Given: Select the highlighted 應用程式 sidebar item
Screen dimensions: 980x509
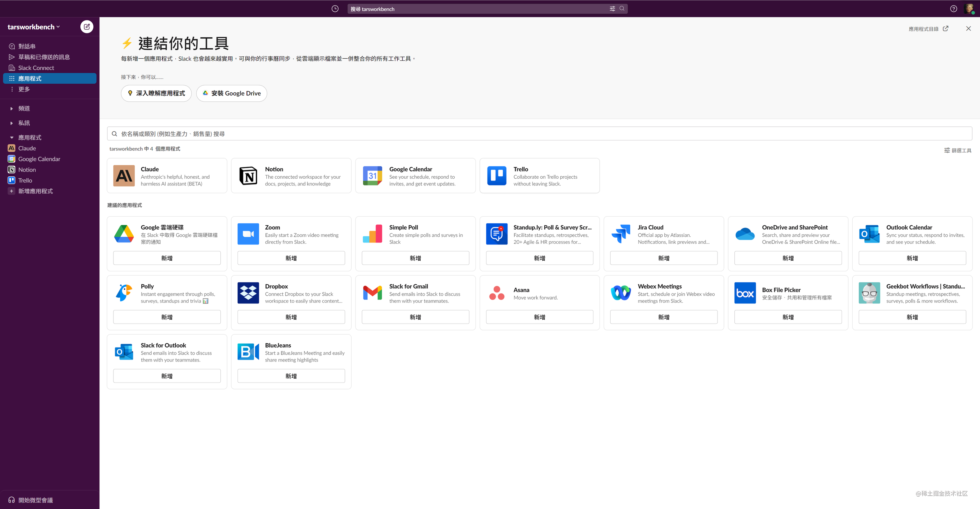Looking at the screenshot, I should [50, 78].
